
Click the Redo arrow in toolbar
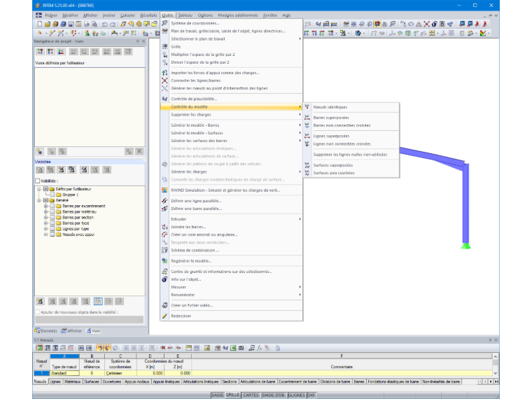coord(113,24)
